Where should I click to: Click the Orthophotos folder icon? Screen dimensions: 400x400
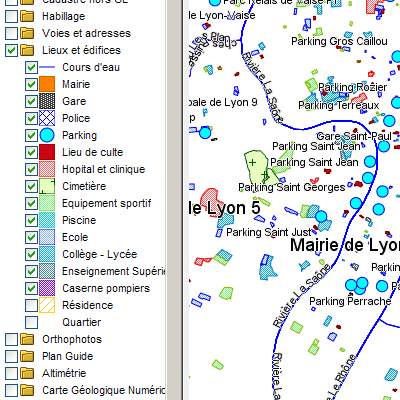point(27,339)
